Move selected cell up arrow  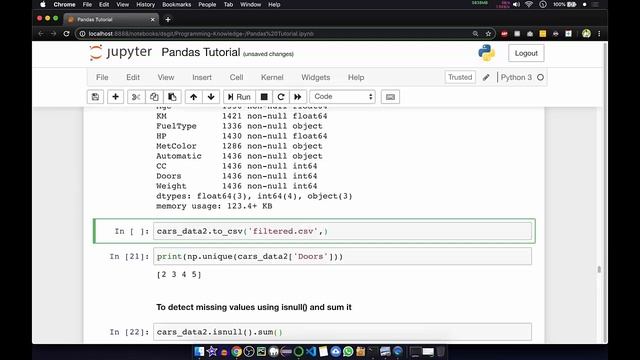tap(193, 97)
